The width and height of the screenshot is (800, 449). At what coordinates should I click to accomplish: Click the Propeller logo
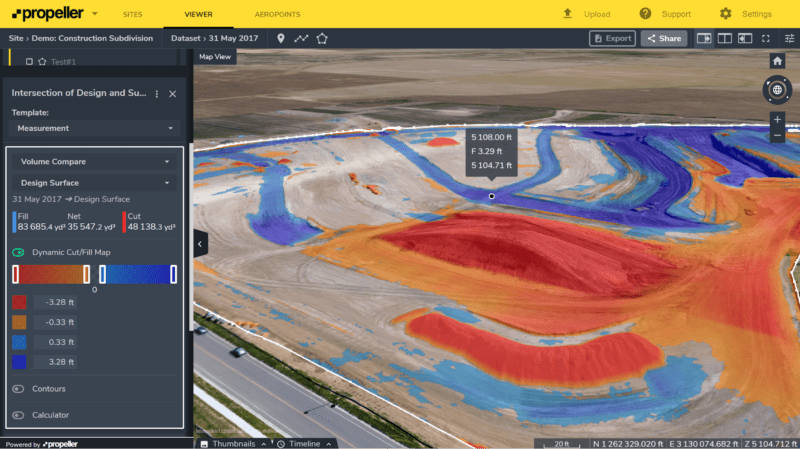[47, 14]
